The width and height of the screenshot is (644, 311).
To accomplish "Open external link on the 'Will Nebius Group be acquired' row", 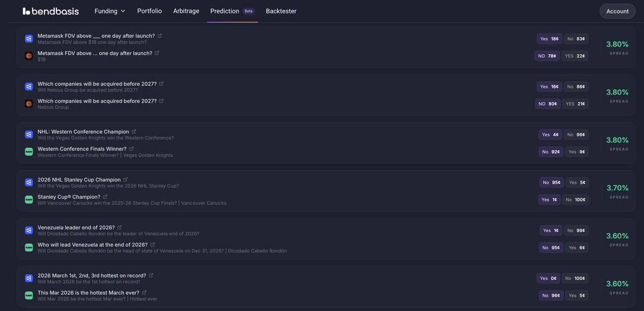I will click(x=162, y=84).
